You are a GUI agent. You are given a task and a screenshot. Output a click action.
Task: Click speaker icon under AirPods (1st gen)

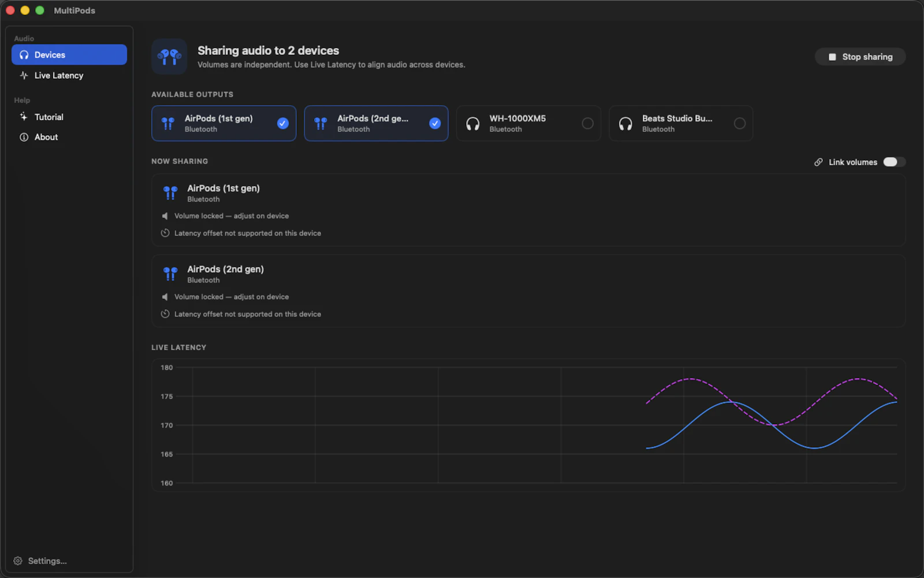165,216
